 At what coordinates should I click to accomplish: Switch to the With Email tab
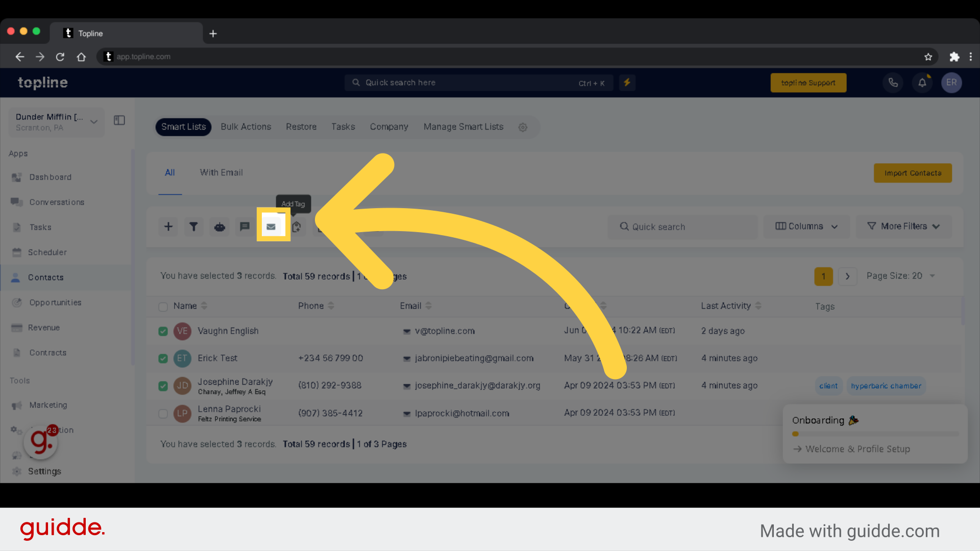coord(222,172)
